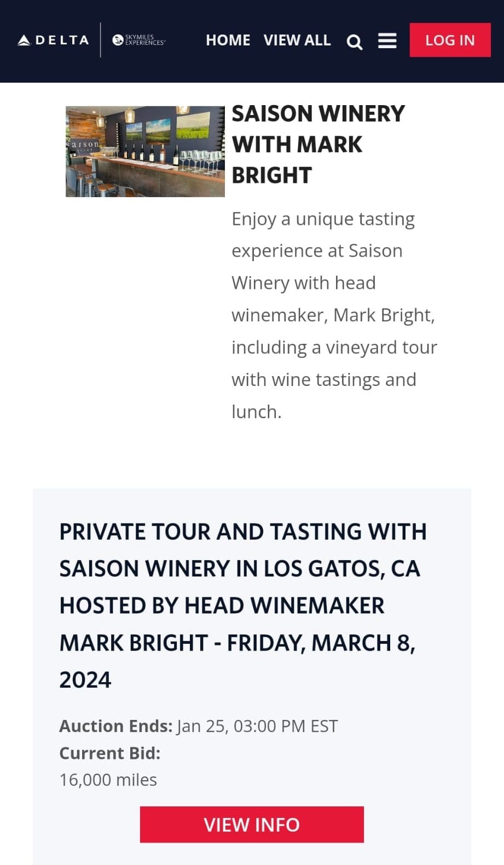This screenshot has width=504, height=865.
Task: Click the DELTA wordmark in the header
Action: click(62, 40)
